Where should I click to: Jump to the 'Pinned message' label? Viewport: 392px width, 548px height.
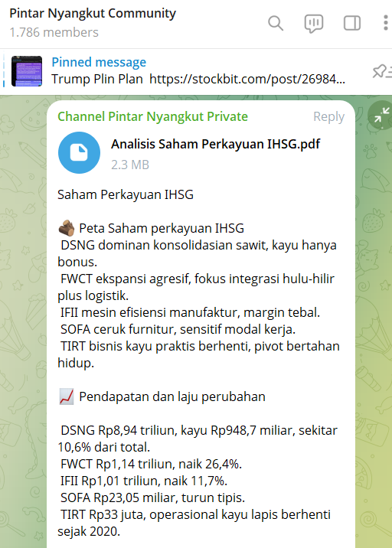[99, 62]
